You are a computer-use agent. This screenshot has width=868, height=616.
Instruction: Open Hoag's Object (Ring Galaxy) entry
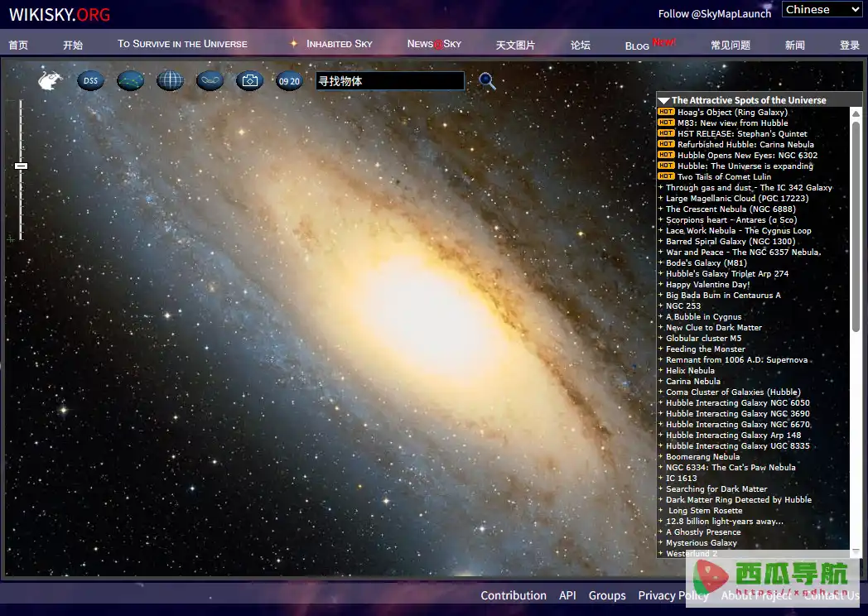click(x=732, y=112)
